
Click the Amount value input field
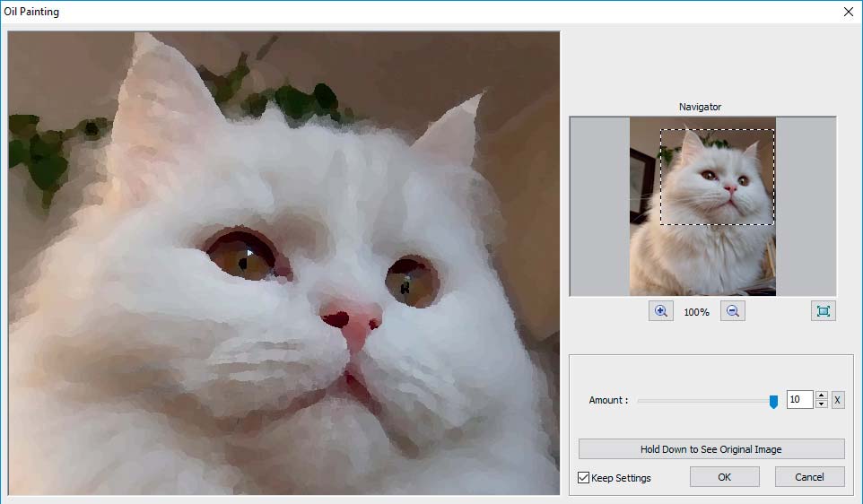click(x=799, y=399)
